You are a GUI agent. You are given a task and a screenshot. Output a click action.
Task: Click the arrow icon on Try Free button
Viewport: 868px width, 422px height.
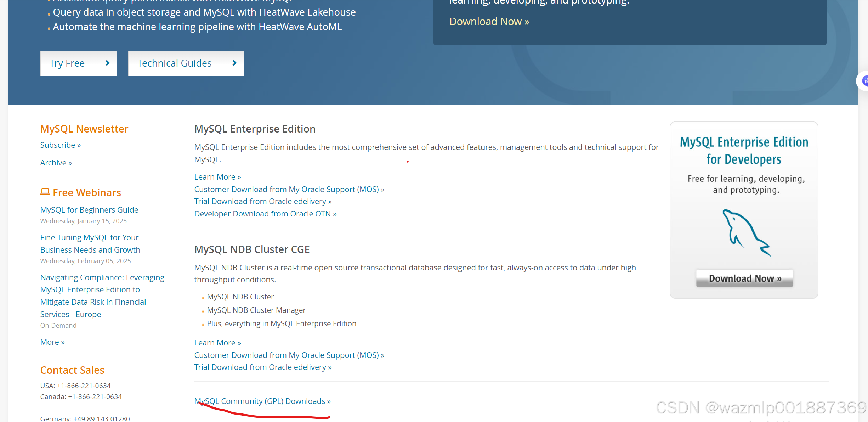tap(107, 63)
